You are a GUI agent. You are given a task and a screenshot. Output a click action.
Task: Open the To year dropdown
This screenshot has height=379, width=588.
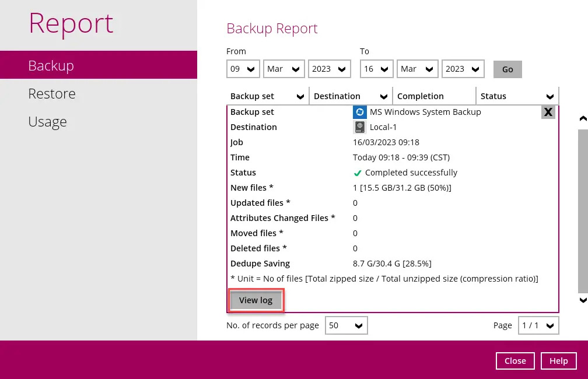click(463, 69)
